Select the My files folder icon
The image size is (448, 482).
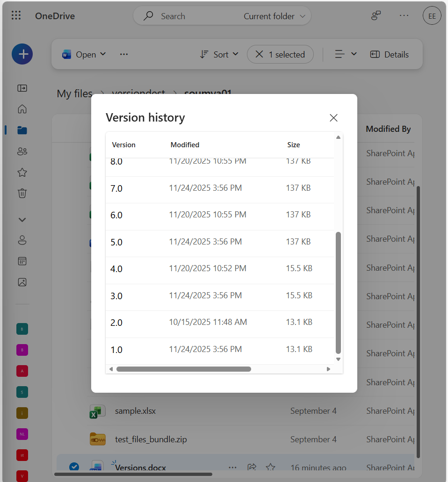[22, 130]
